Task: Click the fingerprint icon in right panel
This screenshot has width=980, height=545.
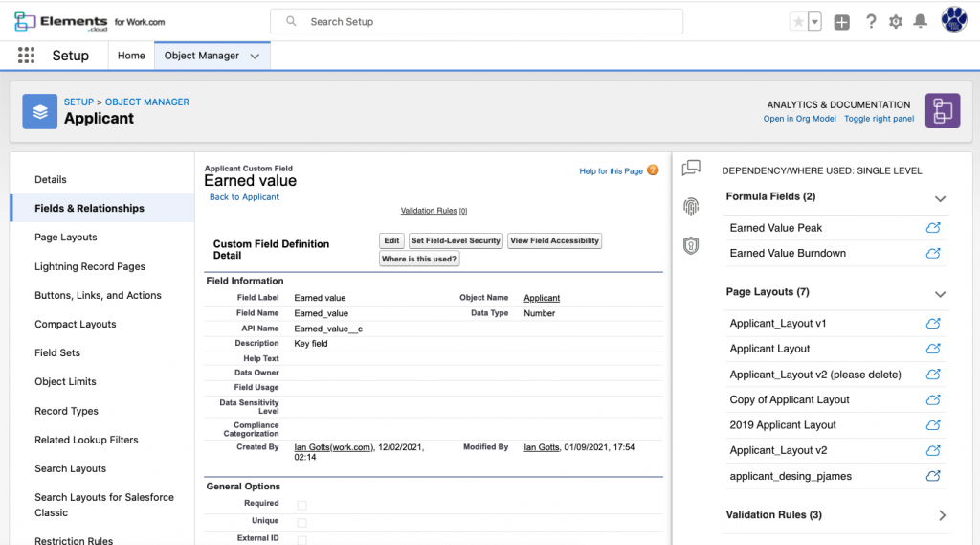Action: pyautogui.click(x=691, y=207)
